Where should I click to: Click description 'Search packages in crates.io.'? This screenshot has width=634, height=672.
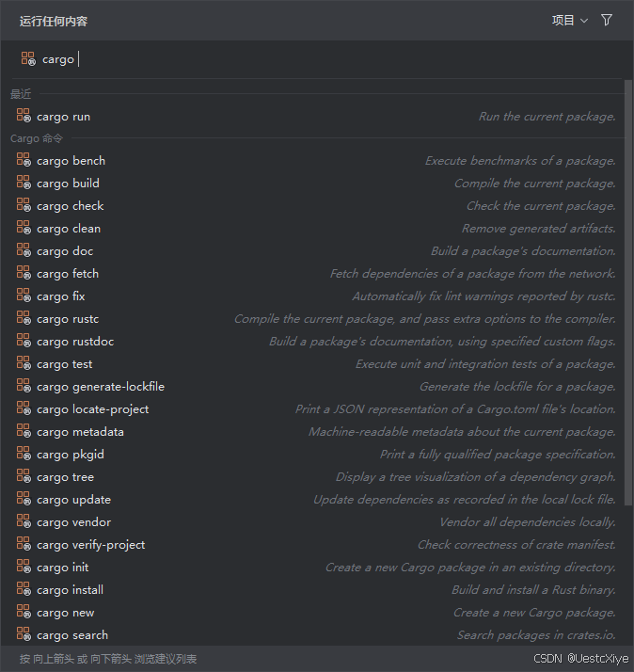tap(536, 634)
